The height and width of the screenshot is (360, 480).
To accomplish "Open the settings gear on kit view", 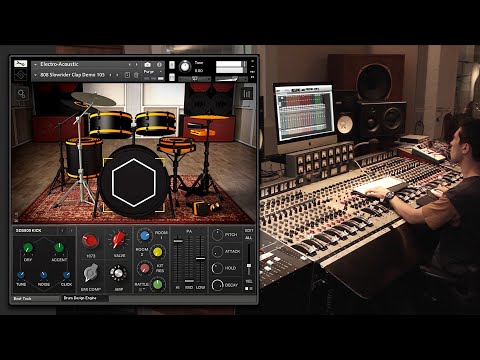I will tap(22, 94).
